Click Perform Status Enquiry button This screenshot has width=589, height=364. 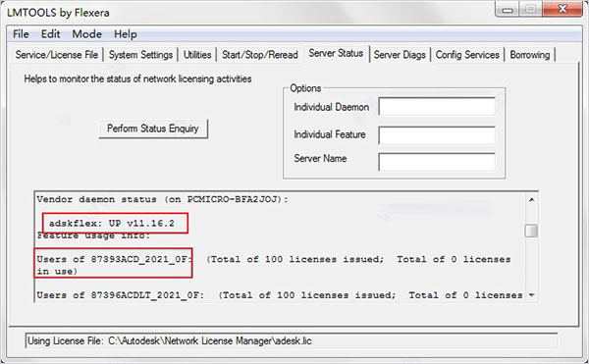[x=153, y=129]
